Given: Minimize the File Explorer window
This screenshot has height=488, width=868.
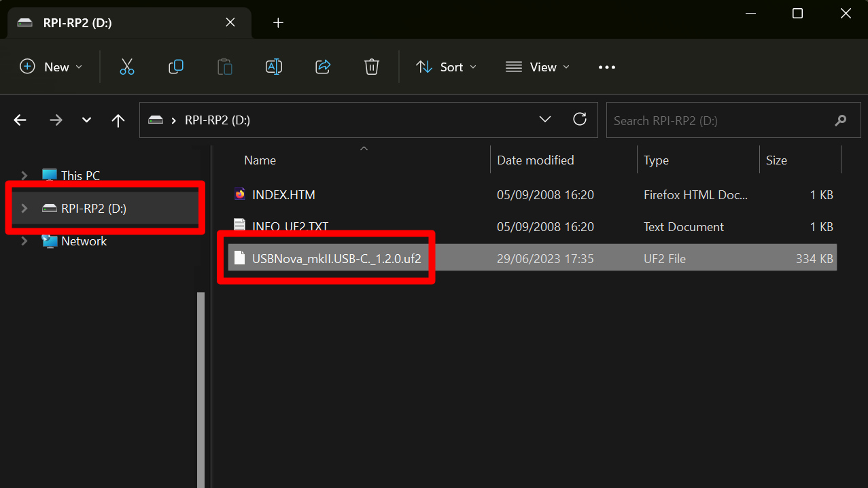Looking at the screenshot, I should (750, 13).
